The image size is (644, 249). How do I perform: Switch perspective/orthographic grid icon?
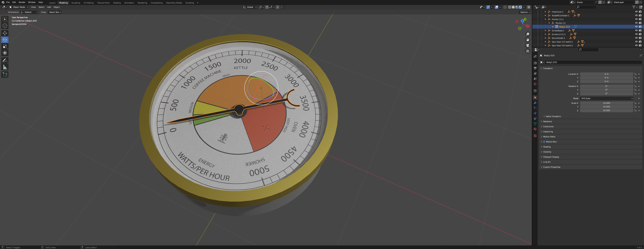pyautogui.click(x=527, y=51)
